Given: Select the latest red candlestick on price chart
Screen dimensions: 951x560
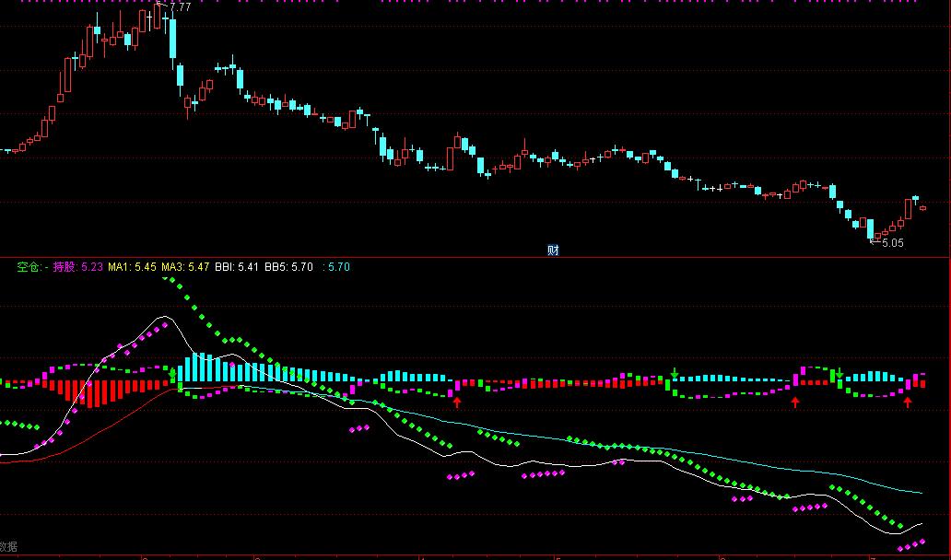Looking at the screenshot, I should tap(922, 208).
